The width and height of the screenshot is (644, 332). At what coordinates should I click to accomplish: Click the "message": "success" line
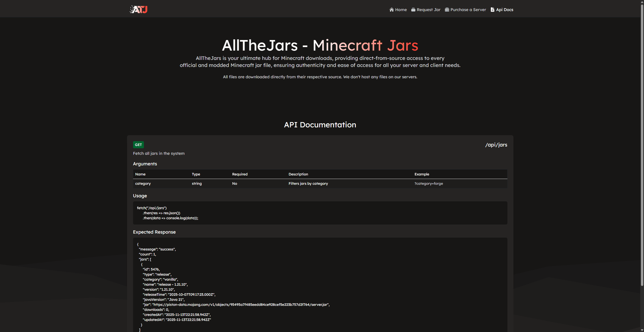(x=157, y=249)
